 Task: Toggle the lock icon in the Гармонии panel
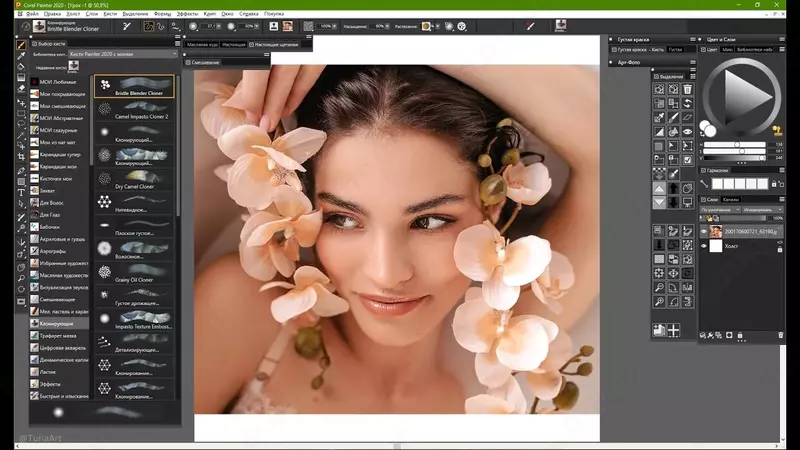[x=773, y=184]
